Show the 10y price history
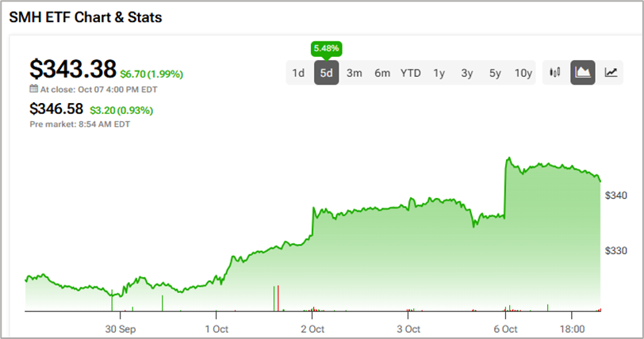Screen dimensions: 644x339 coord(523,73)
